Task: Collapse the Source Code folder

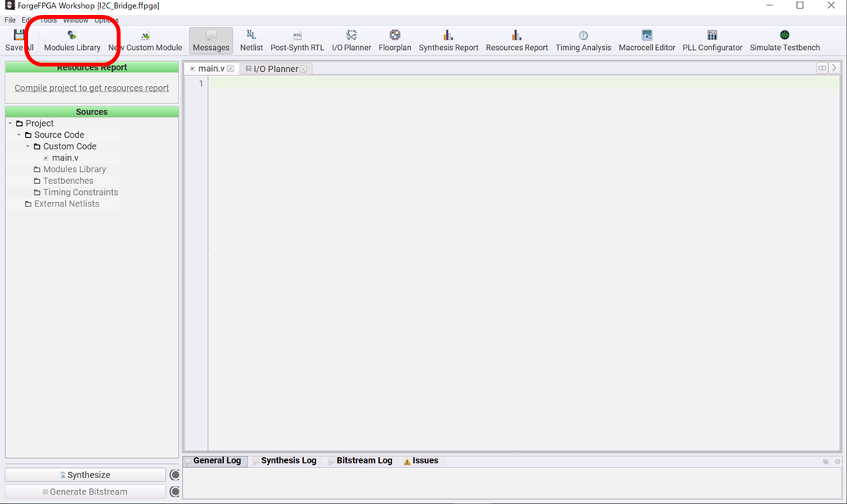Action: coord(19,135)
